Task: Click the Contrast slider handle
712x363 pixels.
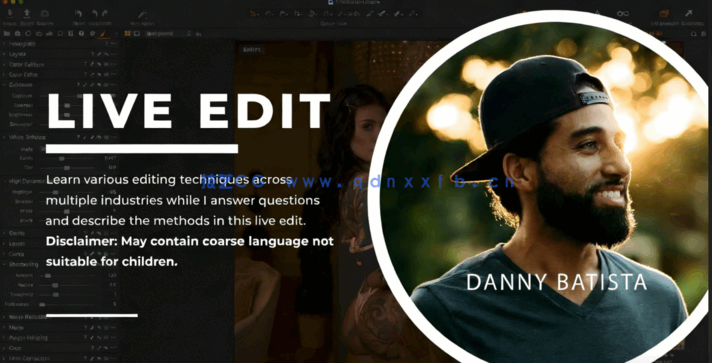Action: [x=67, y=105]
